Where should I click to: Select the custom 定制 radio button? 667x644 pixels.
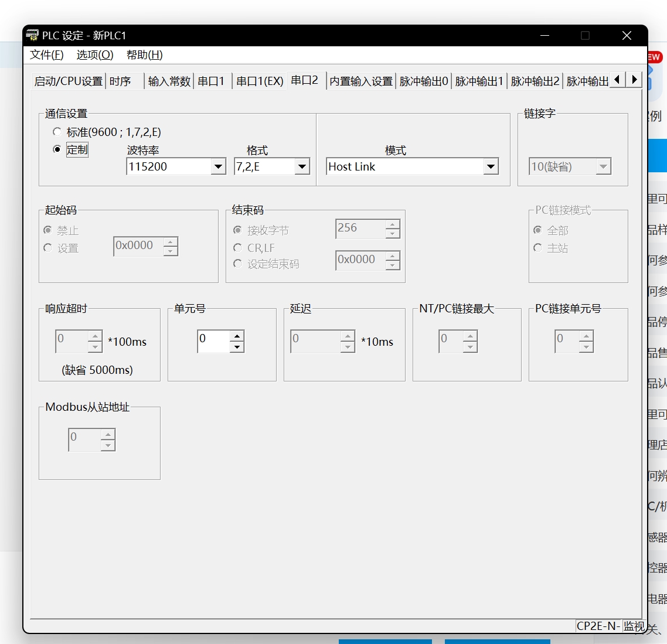[57, 149]
